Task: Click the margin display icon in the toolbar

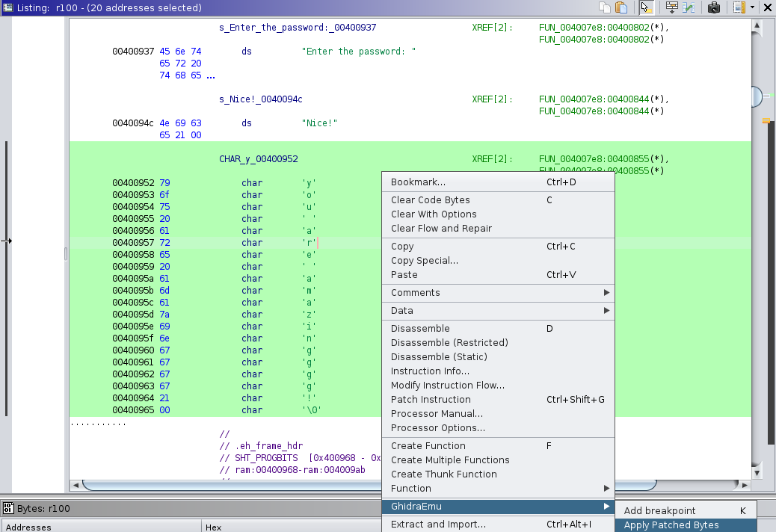Action: tap(740, 7)
